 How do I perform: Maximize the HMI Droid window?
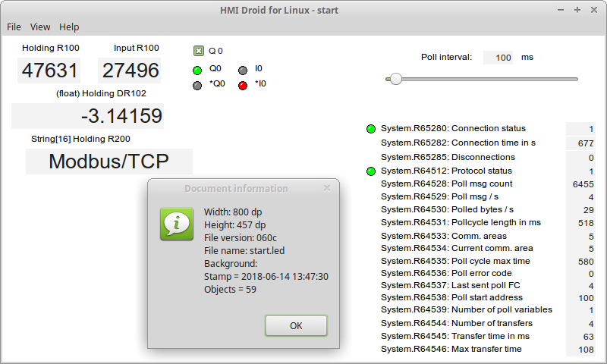[x=577, y=10]
